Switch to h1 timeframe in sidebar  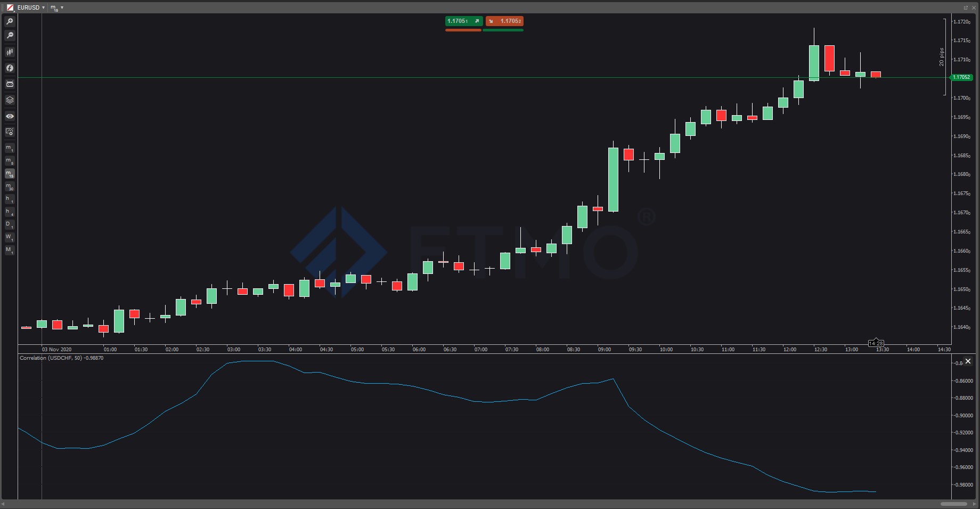tap(10, 199)
